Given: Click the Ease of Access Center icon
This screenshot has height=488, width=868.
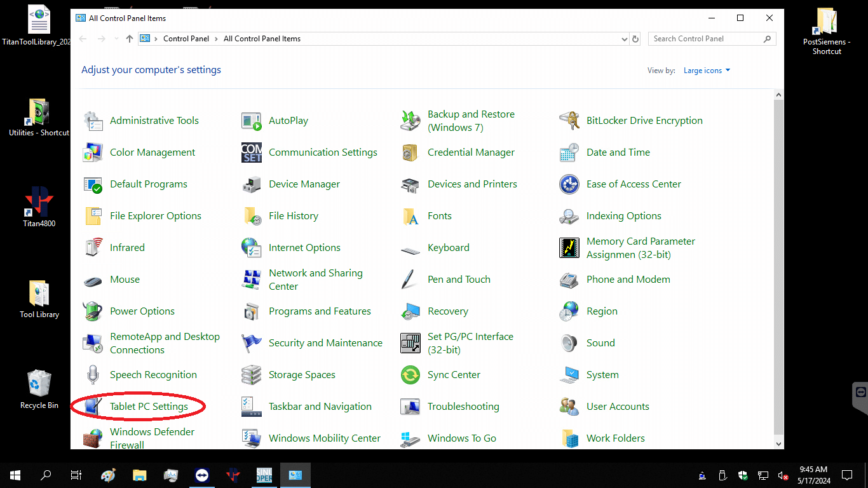Looking at the screenshot, I should click(569, 184).
